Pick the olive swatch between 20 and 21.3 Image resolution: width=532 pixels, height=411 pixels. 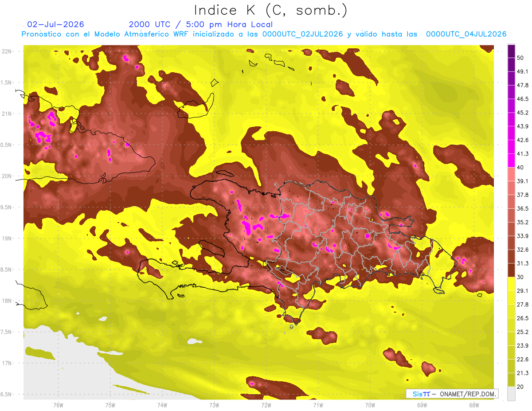pyautogui.click(x=511, y=380)
